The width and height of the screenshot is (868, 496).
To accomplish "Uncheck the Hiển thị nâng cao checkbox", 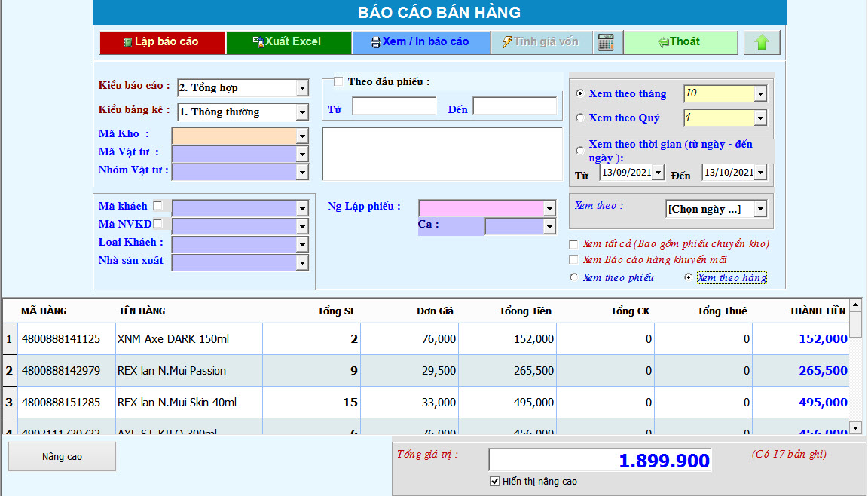I will pyautogui.click(x=494, y=480).
